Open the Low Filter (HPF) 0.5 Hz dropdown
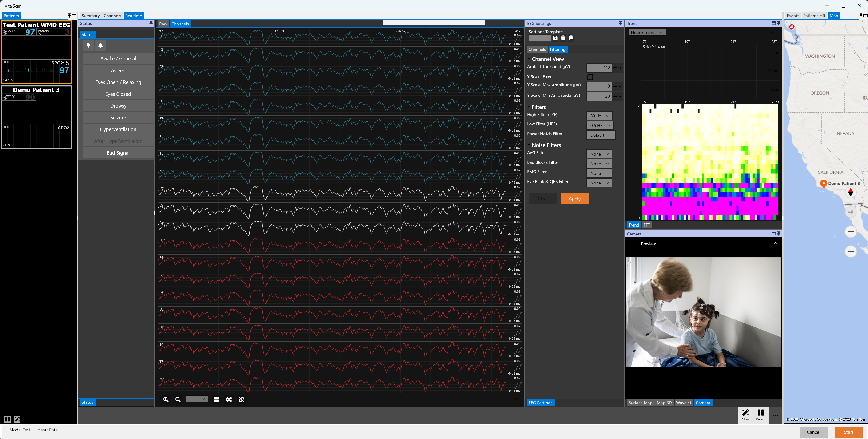 point(600,125)
